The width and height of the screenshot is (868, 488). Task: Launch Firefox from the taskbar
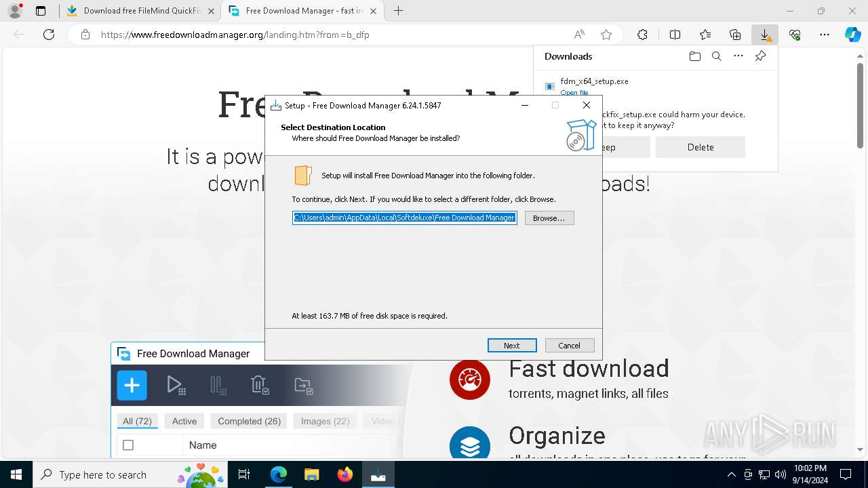(345, 474)
